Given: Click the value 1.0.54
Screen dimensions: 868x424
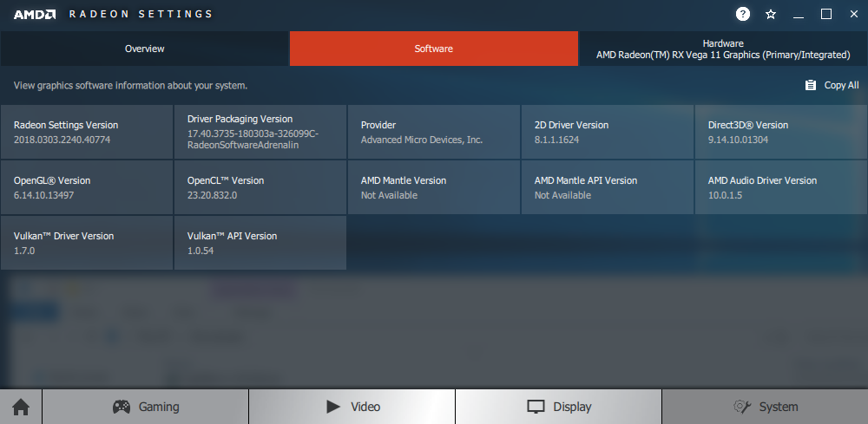Looking at the screenshot, I should pos(201,251).
